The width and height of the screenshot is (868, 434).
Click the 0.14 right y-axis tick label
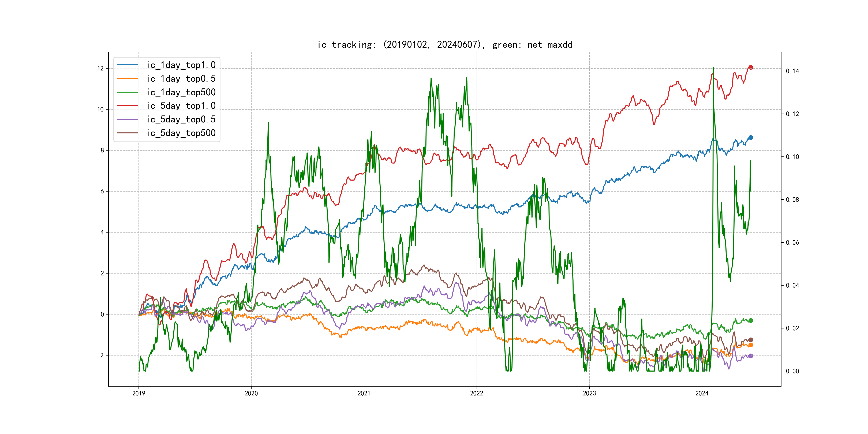[792, 71]
